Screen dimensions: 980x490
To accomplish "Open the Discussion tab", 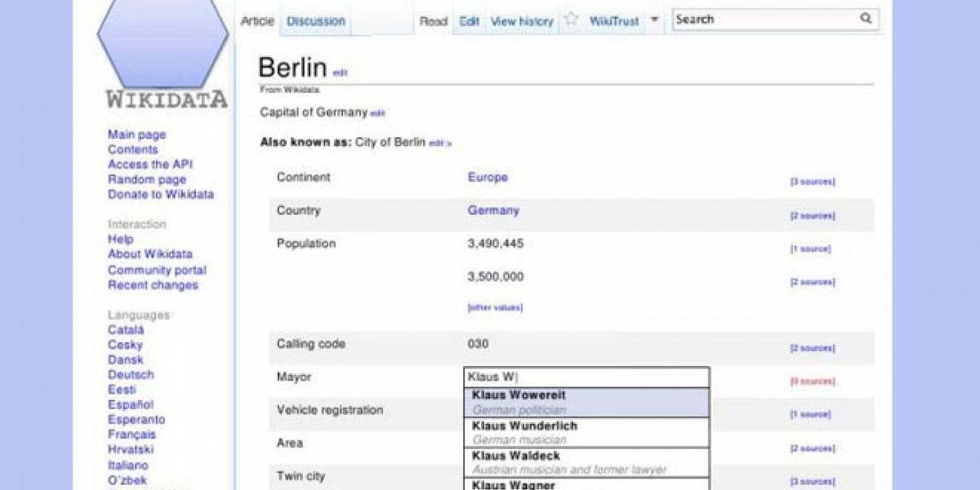I will point(316,21).
